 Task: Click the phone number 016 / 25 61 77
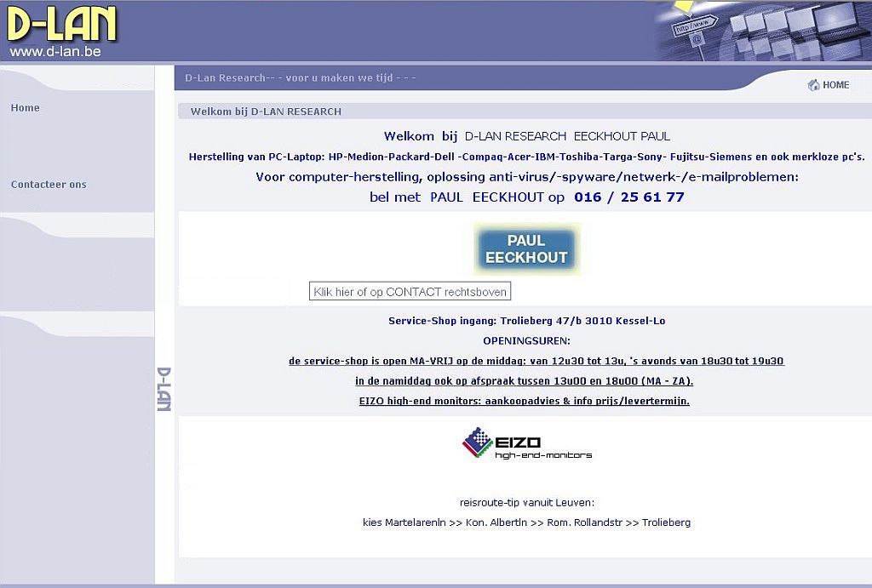[629, 197]
